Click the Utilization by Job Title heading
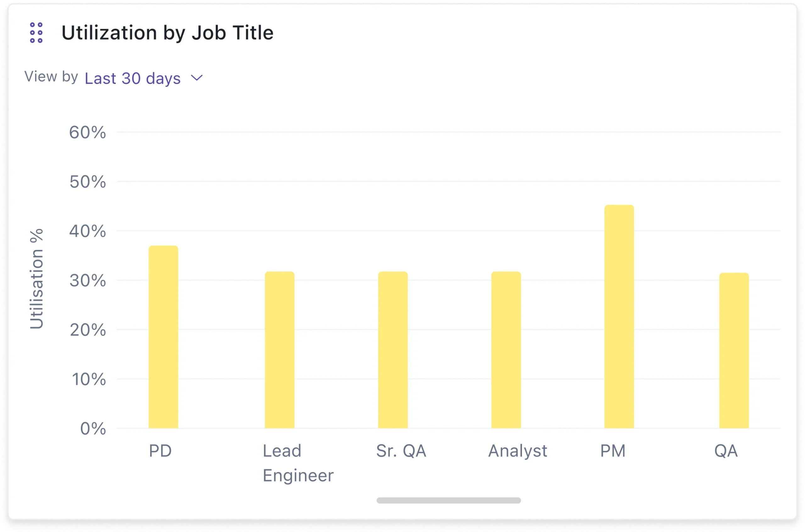The image size is (805, 532). [167, 33]
